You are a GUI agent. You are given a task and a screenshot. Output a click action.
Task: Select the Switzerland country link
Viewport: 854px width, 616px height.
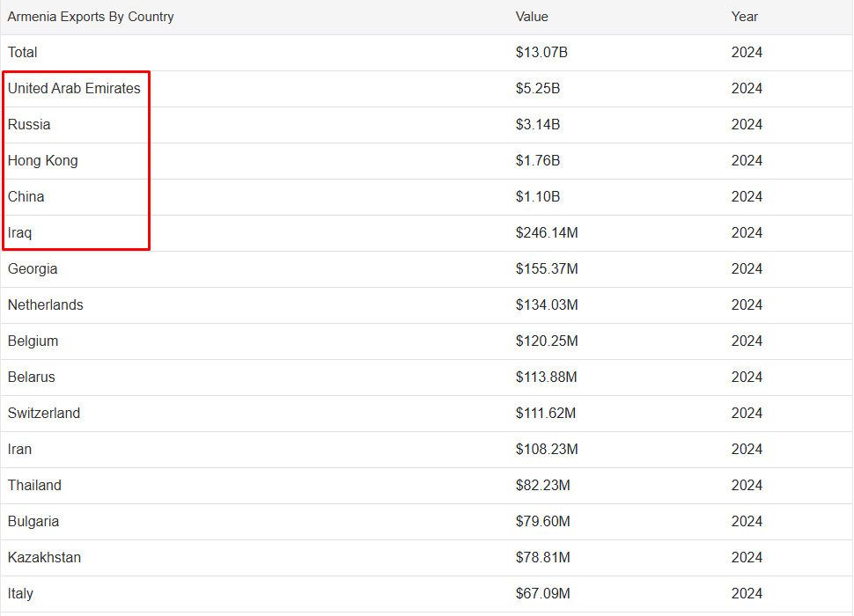click(44, 413)
